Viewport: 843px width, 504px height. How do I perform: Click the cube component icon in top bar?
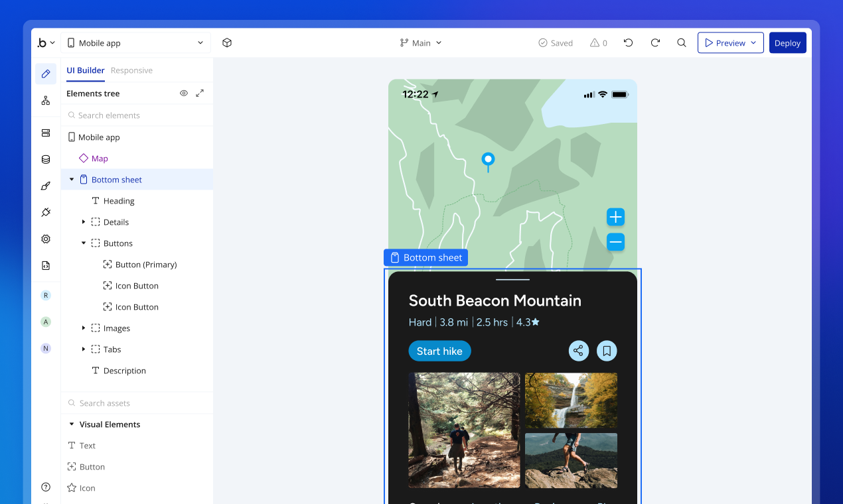pos(227,43)
